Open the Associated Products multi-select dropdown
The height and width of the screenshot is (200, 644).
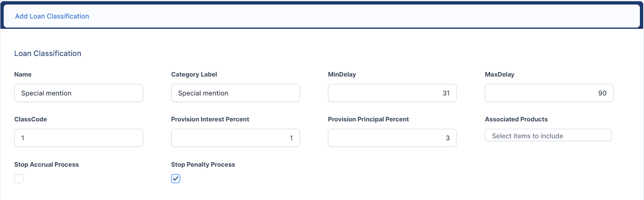coord(548,135)
